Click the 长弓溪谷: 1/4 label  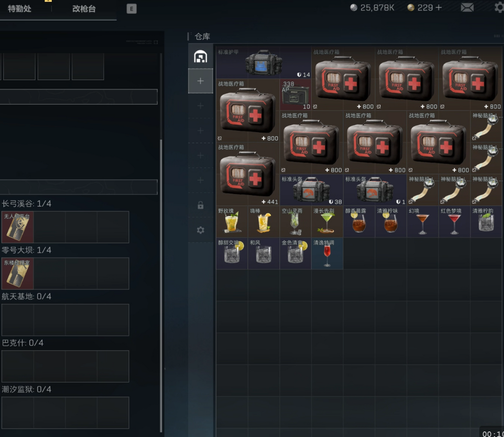pyautogui.click(x=26, y=204)
